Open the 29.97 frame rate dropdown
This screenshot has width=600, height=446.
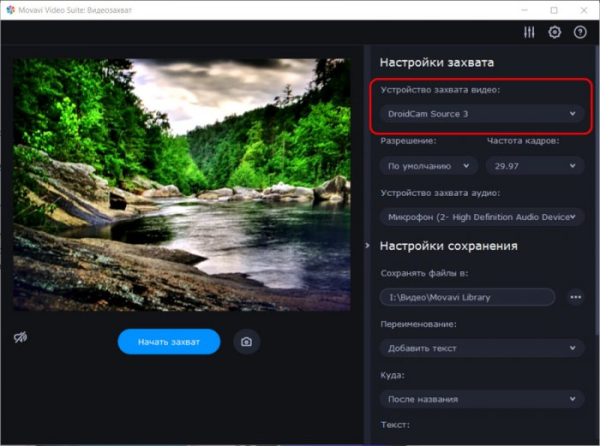(x=536, y=166)
